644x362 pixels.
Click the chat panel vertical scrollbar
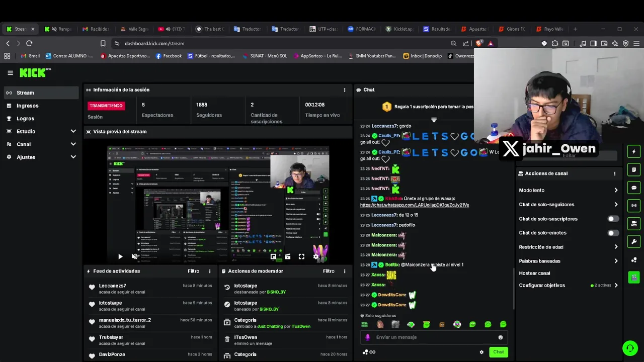click(x=514, y=289)
